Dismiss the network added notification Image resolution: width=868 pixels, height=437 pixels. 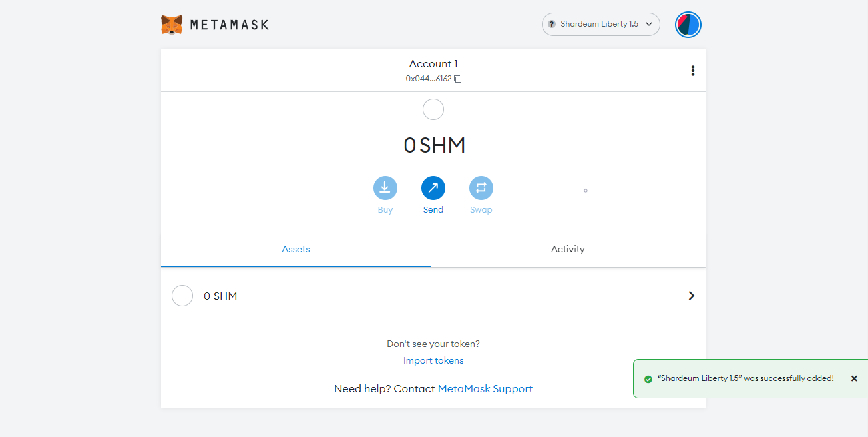(854, 378)
